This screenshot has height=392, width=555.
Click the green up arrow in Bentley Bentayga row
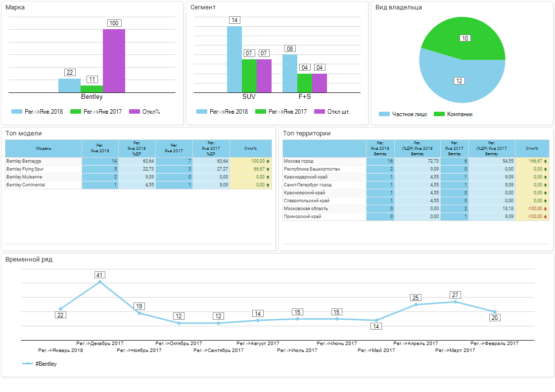[x=268, y=161]
